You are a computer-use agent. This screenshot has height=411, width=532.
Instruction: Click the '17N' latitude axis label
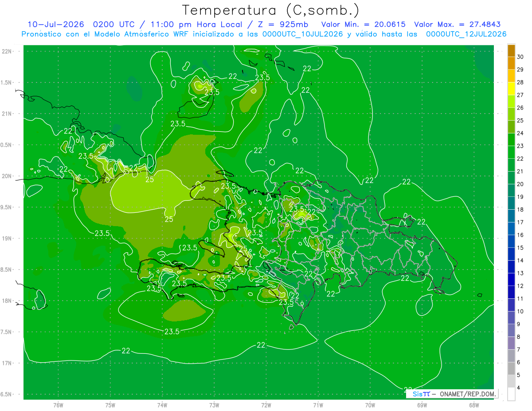click(x=7, y=363)
